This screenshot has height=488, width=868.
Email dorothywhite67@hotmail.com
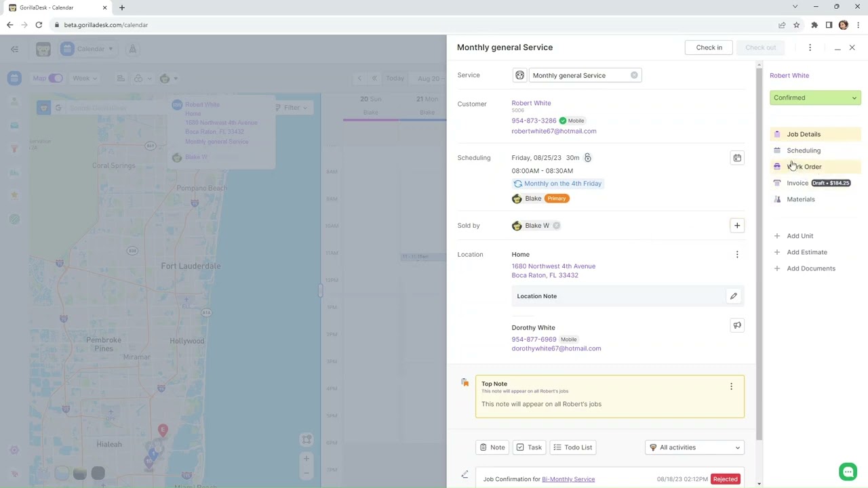click(x=556, y=348)
